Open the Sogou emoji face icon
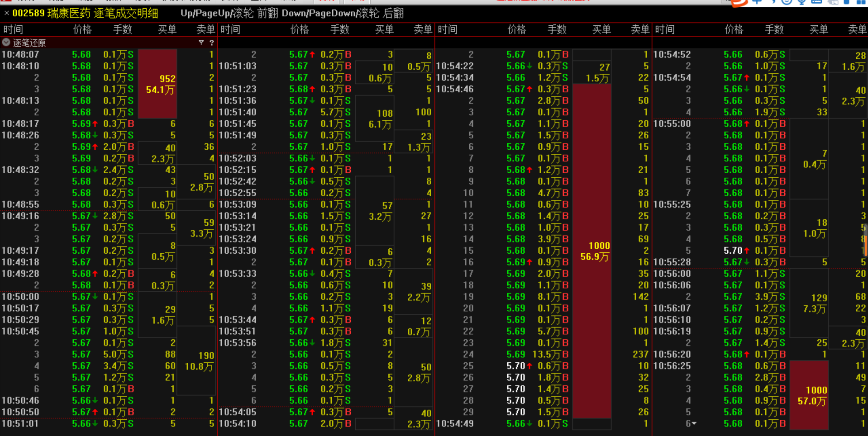Screen dimensions: 868x436 coord(787,2)
